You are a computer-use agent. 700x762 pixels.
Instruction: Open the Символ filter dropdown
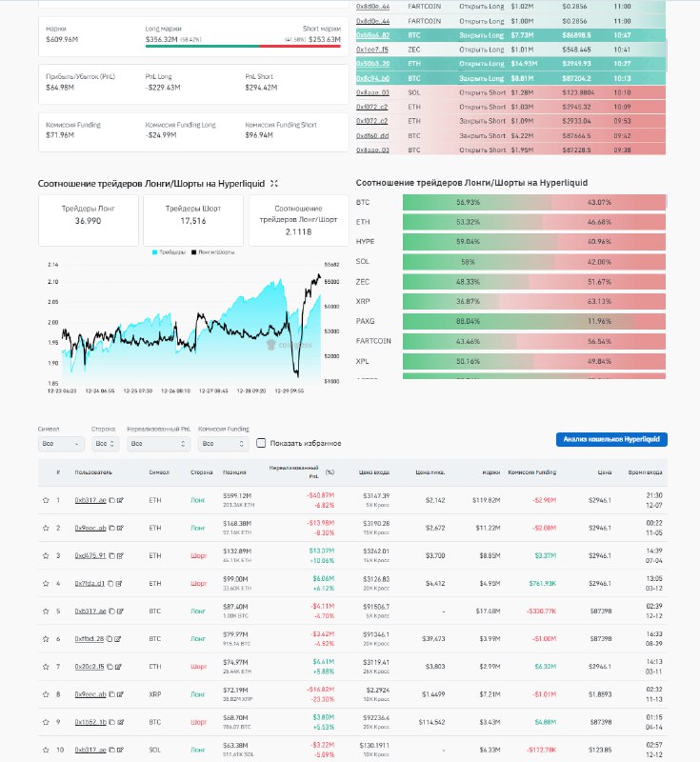(60, 444)
